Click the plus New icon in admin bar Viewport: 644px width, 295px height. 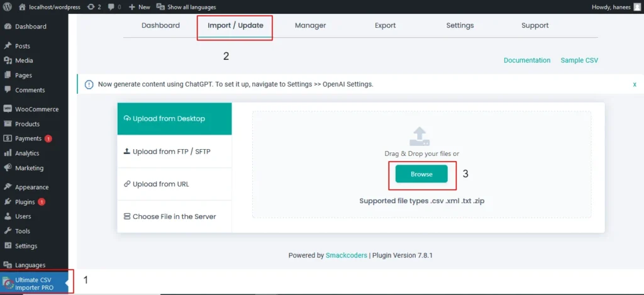[131, 7]
